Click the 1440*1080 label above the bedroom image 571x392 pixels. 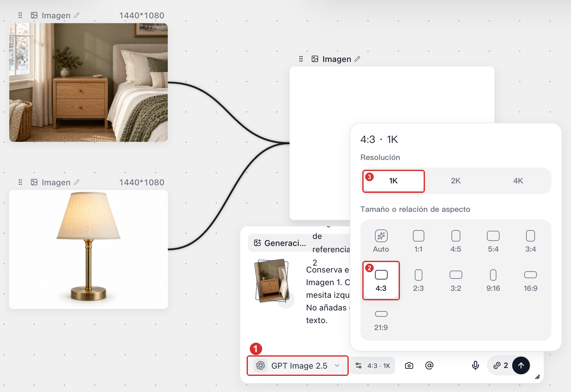click(142, 15)
